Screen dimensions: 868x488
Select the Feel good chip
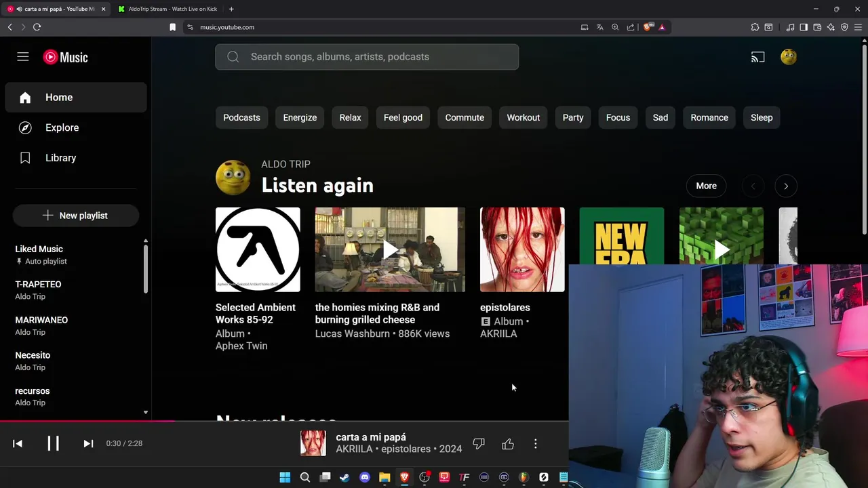[x=403, y=118]
